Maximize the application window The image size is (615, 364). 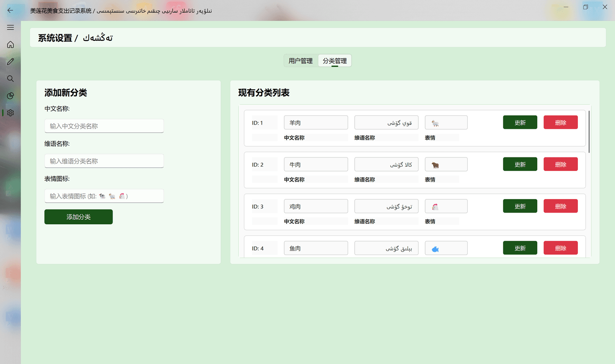[x=585, y=7]
